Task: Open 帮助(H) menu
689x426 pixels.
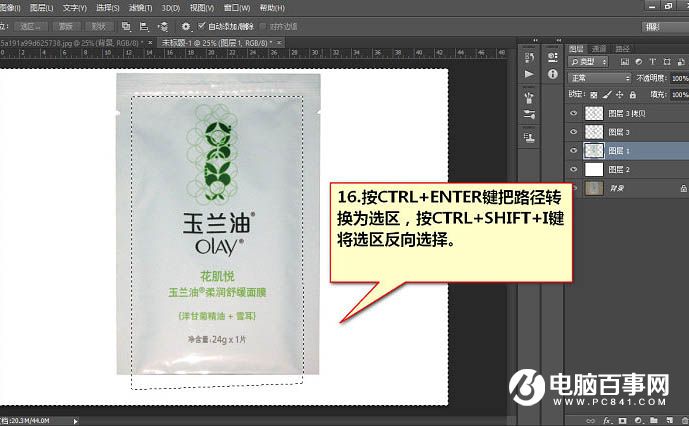Action: (272, 8)
